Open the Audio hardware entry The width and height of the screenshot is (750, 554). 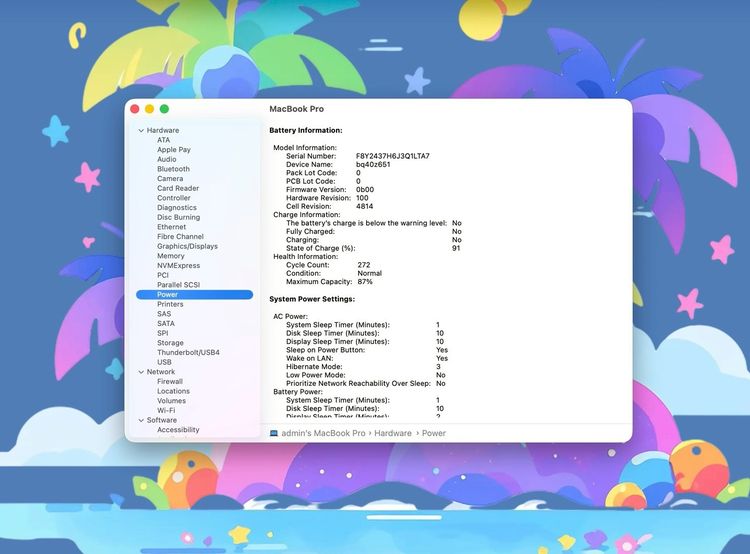tap(166, 159)
